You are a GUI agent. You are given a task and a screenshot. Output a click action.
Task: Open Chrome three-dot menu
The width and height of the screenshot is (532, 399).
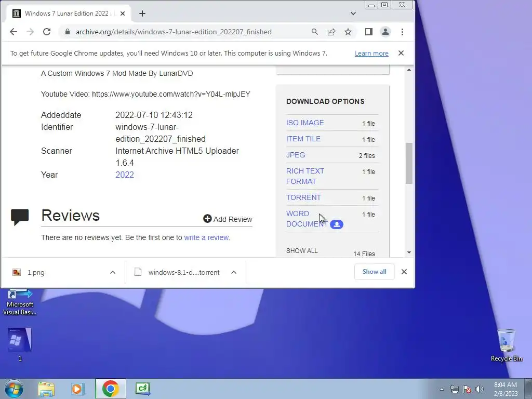[x=403, y=32]
